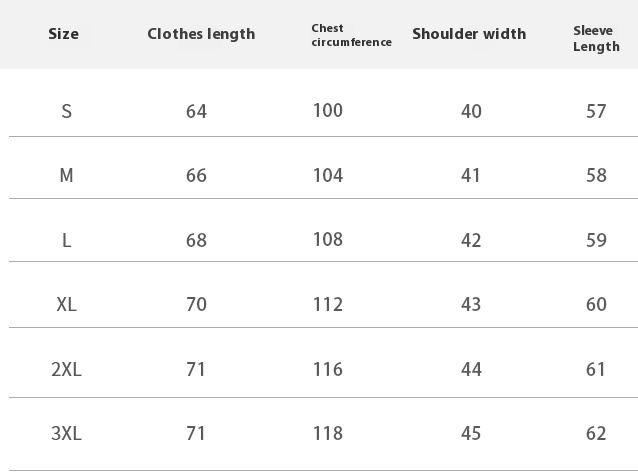Click the 3XL size label

[x=66, y=433]
